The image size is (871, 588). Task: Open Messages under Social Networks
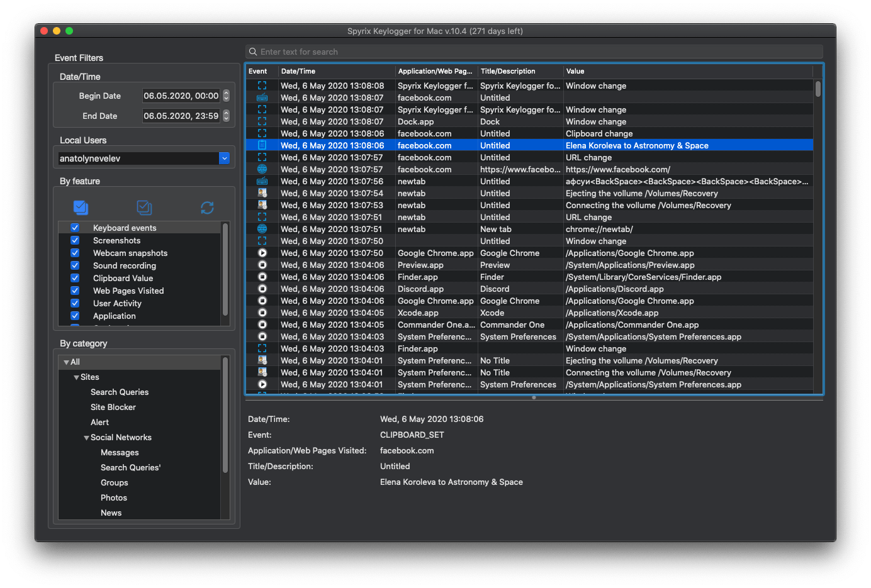click(x=120, y=452)
